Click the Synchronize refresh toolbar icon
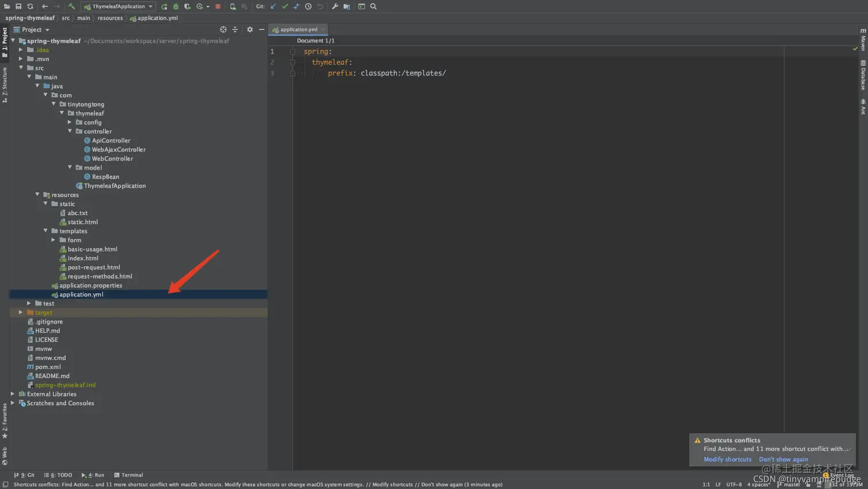This screenshot has height=489, width=868. pyautogui.click(x=30, y=6)
